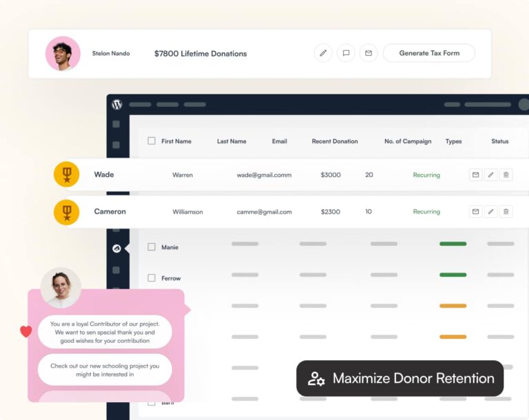Click Stelon Nando's profile avatar
The width and height of the screenshot is (529, 420).
(63, 54)
